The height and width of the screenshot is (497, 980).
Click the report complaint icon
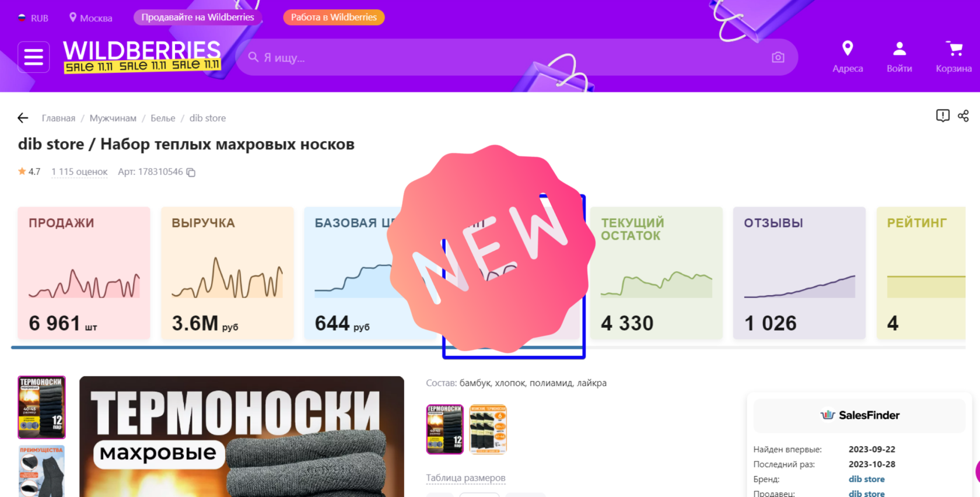pyautogui.click(x=943, y=116)
